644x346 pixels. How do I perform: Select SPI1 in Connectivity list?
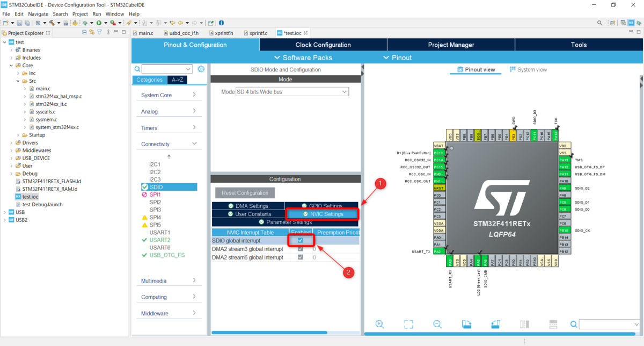coord(155,194)
